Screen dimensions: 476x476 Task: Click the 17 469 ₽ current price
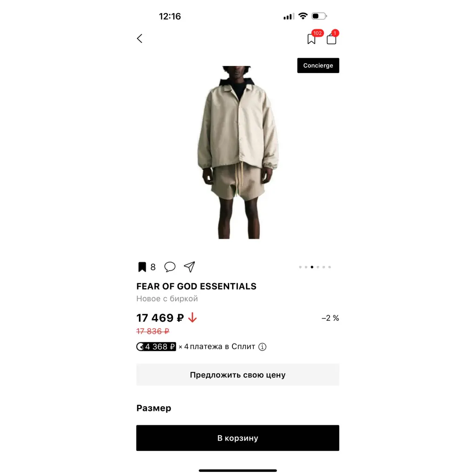(160, 318)
